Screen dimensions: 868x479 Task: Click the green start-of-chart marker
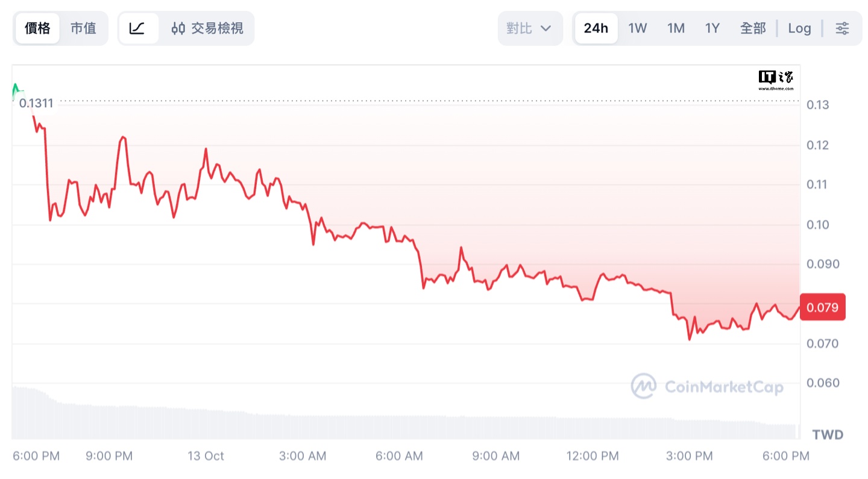click(16, 90)
